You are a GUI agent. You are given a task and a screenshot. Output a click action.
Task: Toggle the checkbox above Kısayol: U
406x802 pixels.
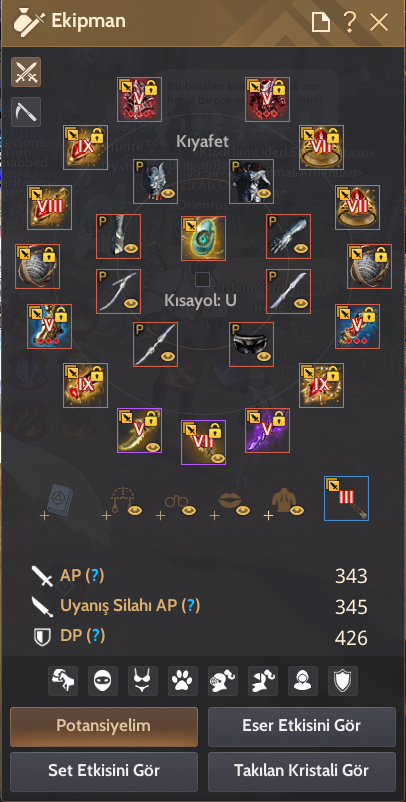[x=203, y=279]
